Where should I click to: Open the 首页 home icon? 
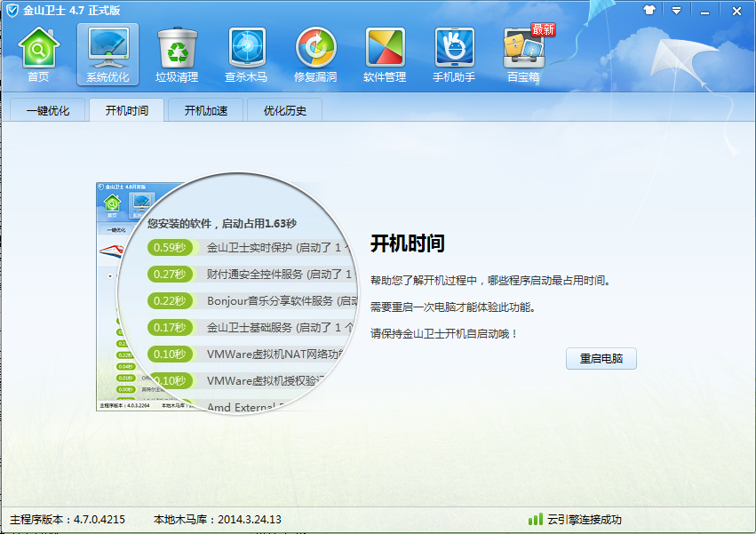click(x=38, y=53)
